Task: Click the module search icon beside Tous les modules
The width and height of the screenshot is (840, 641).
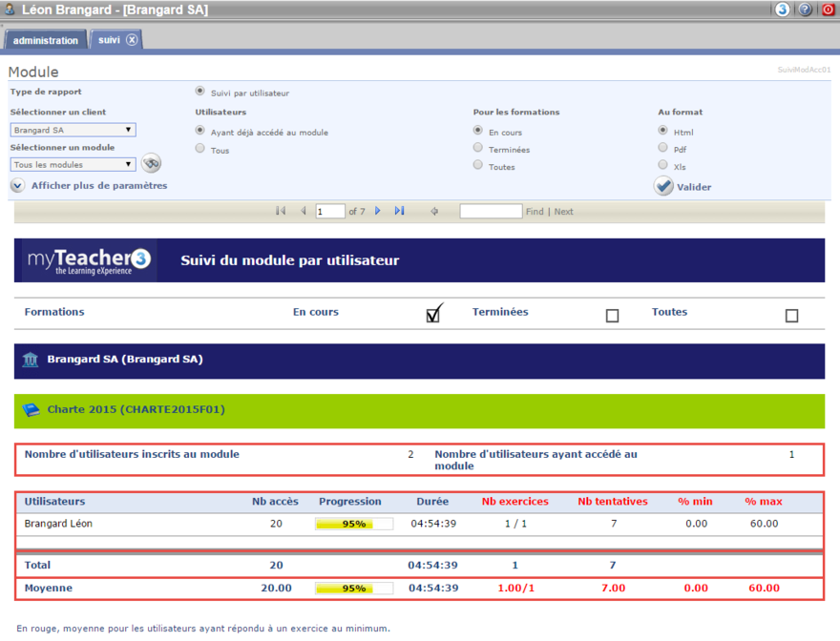Action: point(151,164)
